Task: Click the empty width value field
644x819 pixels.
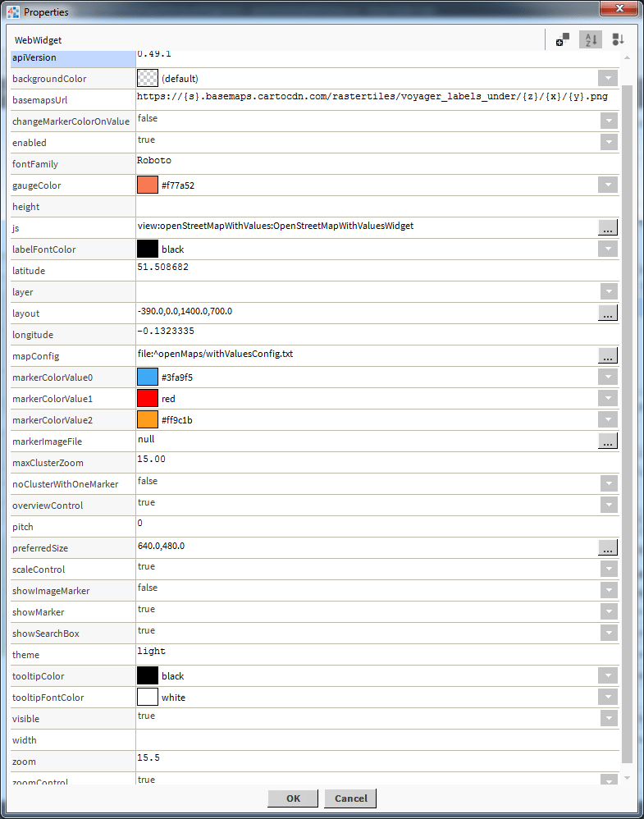Action: 377,739
